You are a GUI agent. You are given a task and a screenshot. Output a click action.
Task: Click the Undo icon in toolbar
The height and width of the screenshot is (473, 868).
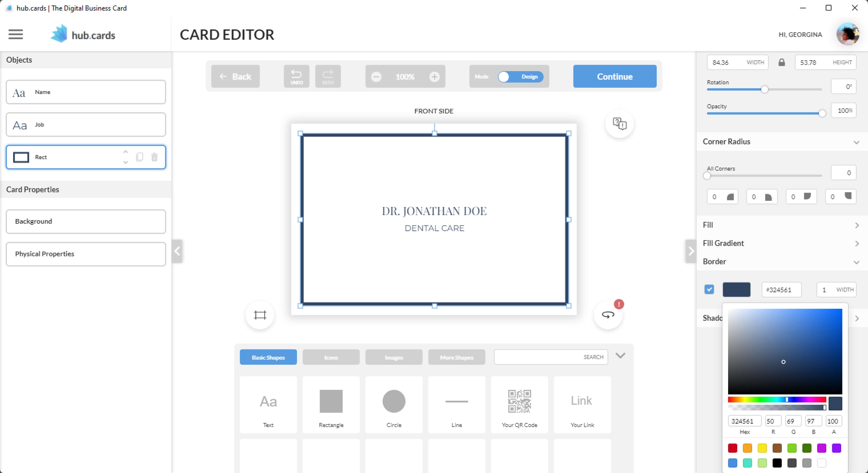pos(297,76)
